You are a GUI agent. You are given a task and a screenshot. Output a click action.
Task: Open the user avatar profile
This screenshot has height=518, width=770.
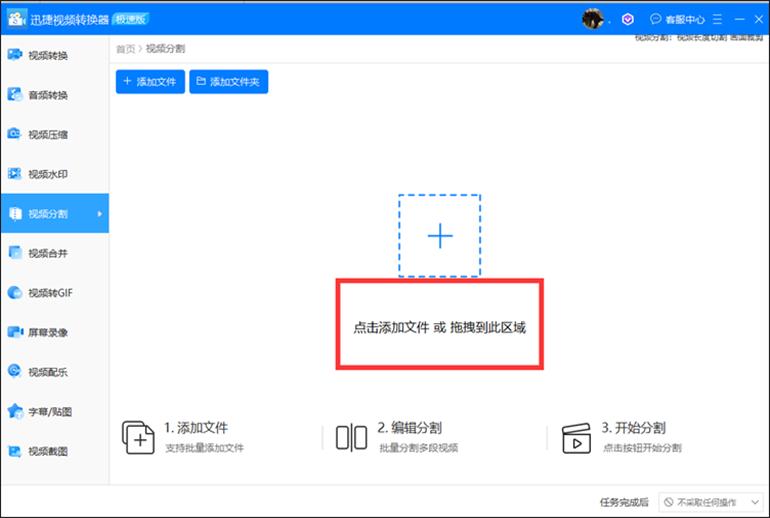593,19
